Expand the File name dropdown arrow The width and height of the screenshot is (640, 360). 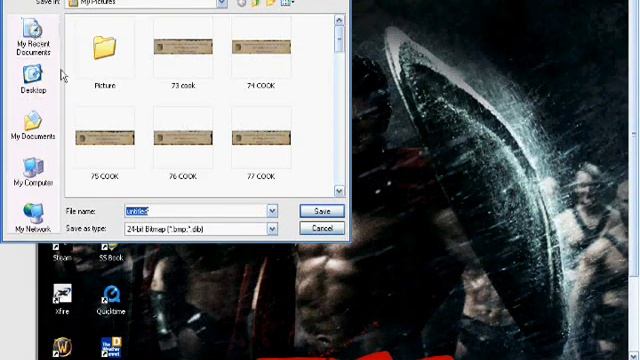(x=272, y=211)
